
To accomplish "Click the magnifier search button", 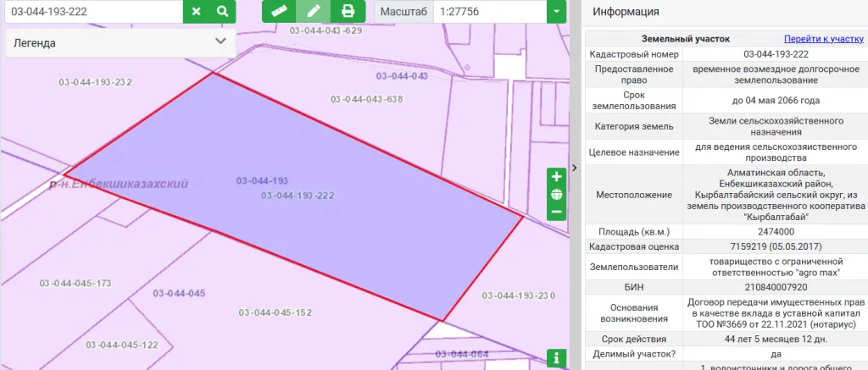I will pos(222,11).
